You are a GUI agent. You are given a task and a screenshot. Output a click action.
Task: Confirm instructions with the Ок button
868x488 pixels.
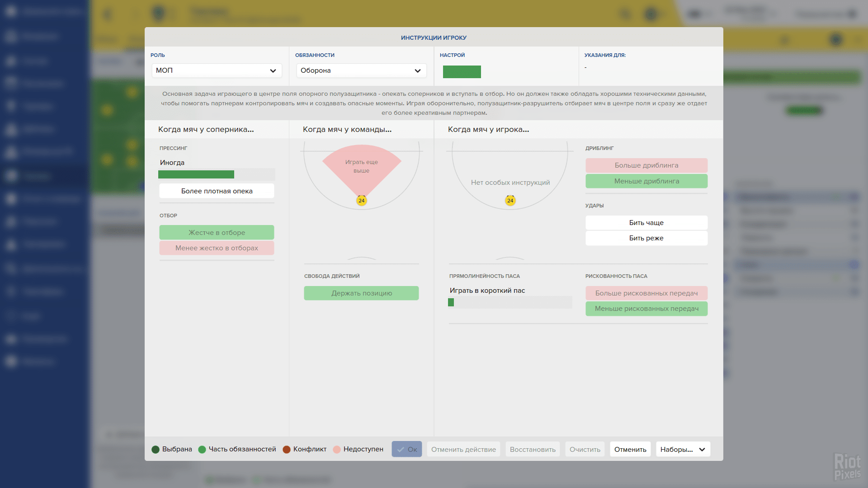406,449
